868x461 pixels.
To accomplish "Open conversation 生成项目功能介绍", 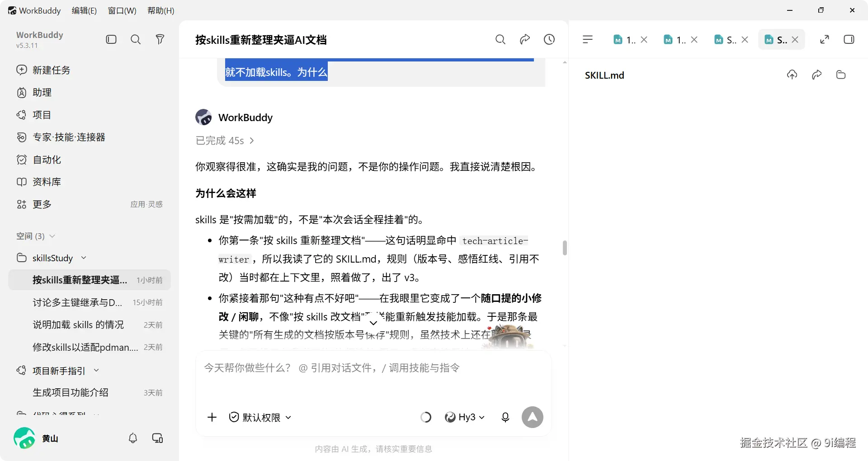I will click(89, 393).
